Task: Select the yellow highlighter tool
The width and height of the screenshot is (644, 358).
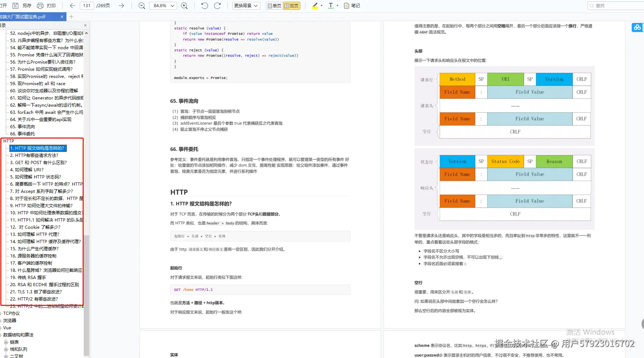Action: 315,6
